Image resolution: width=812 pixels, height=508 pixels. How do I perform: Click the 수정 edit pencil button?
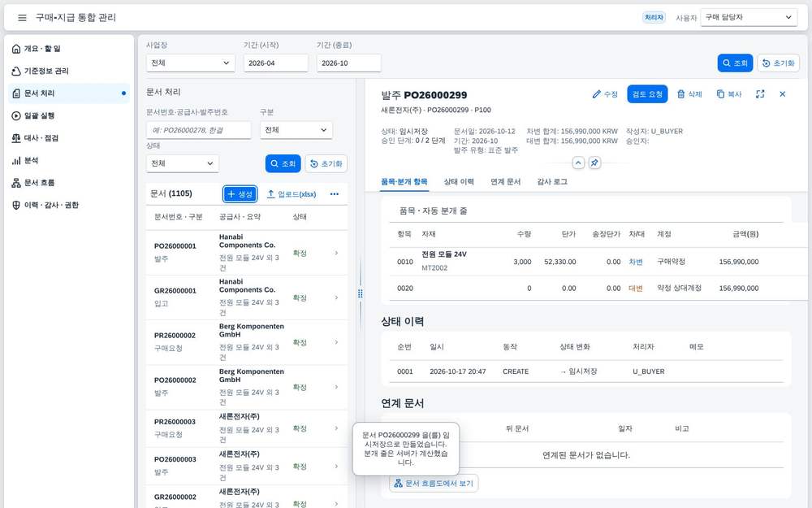pos(605,93)
